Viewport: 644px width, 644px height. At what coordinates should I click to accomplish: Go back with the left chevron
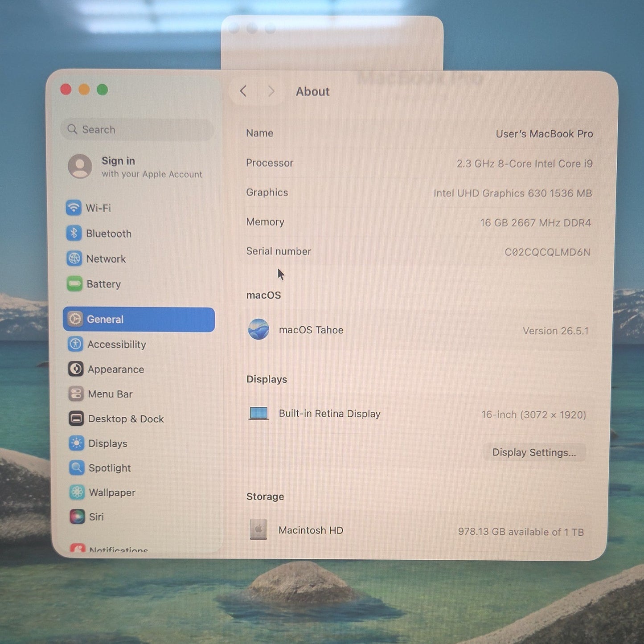click(x=243, y=91)
